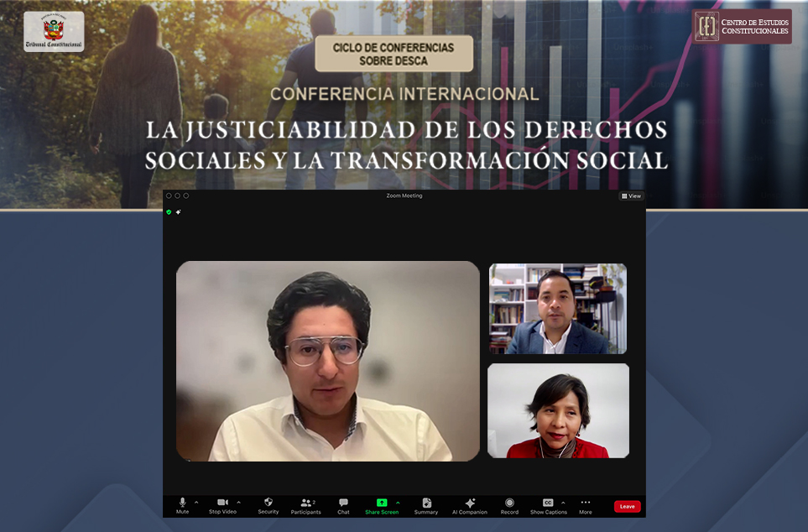Expand caption options arrow beside Show Captions
This screenshot has height=532, width=808.
pos(563,503)
